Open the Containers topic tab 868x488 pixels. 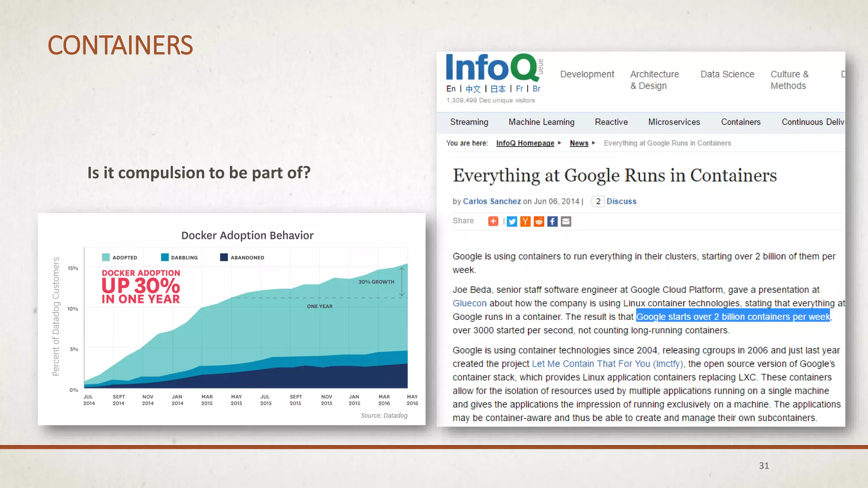(x=740, y=122)
